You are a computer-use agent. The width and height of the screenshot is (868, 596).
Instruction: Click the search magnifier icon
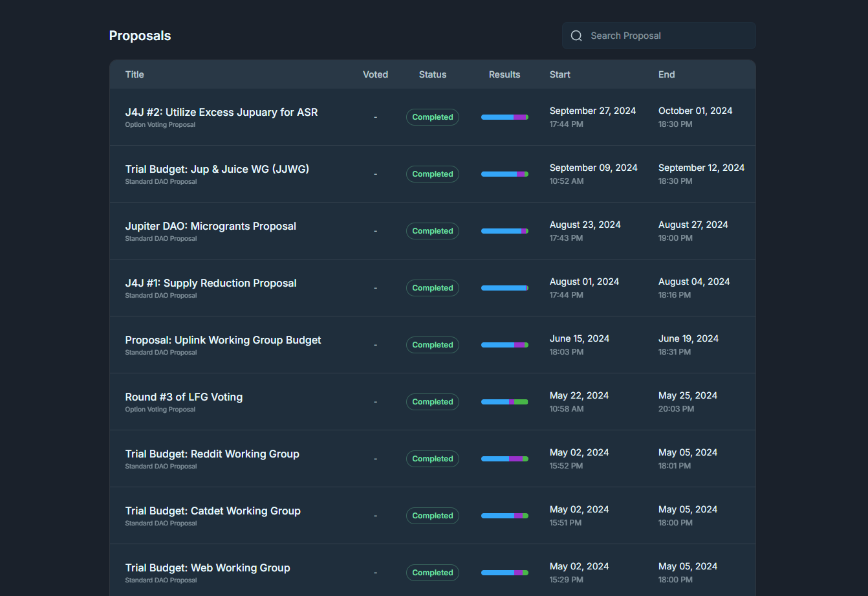pos(576,36)
